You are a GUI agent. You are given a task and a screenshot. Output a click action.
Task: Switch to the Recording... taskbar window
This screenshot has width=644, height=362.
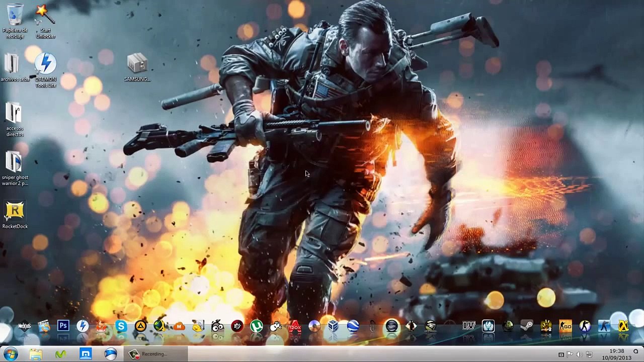point(156,354)
